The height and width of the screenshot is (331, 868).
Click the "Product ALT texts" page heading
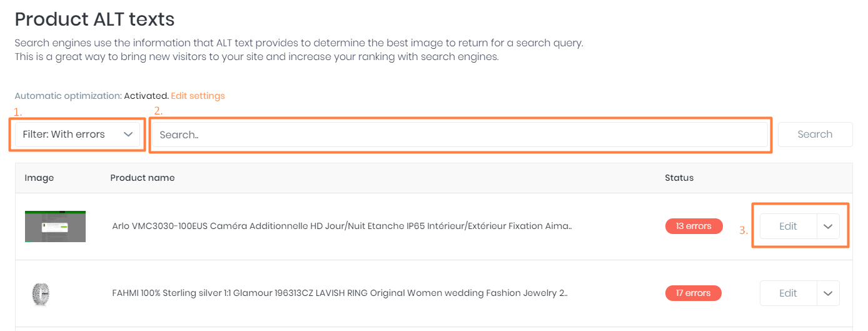click(94, 19)
